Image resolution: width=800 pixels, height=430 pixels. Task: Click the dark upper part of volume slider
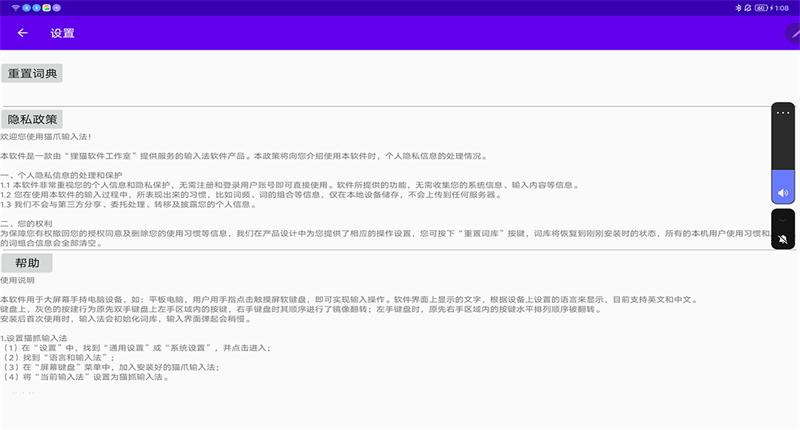click(x=783, y=145)
